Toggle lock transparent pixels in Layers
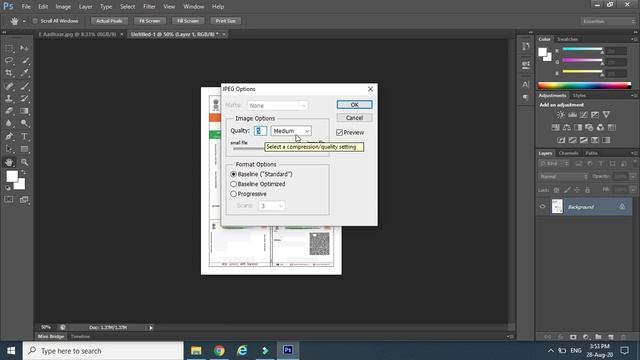The height and width of the screenshot is (360, 640). click(x=556, y=190)
